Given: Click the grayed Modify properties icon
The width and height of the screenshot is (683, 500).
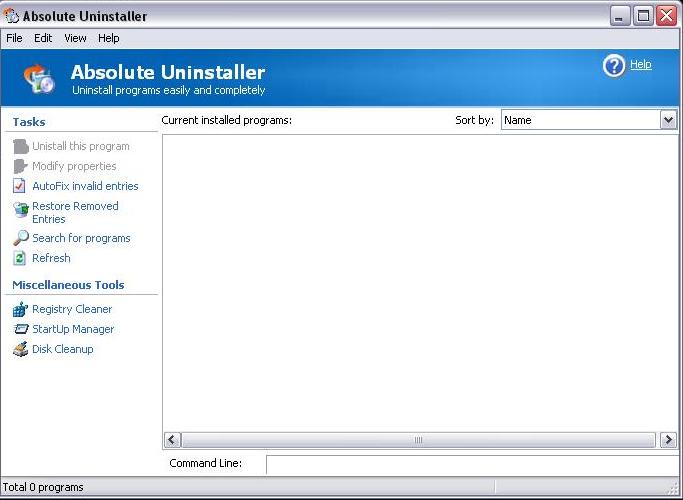Looking at the screenshot, I should (x=20, y=166).
